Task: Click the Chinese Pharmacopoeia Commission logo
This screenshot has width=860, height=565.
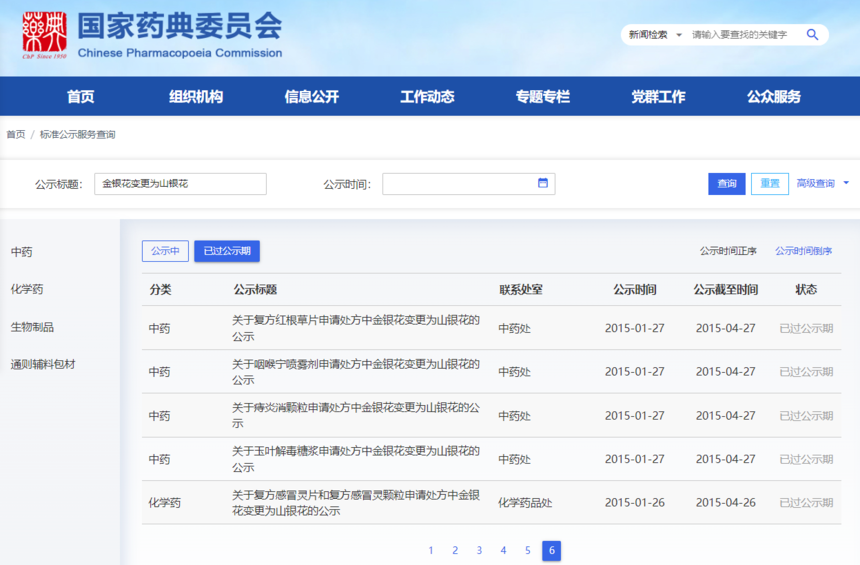Action: click(45, 35)
